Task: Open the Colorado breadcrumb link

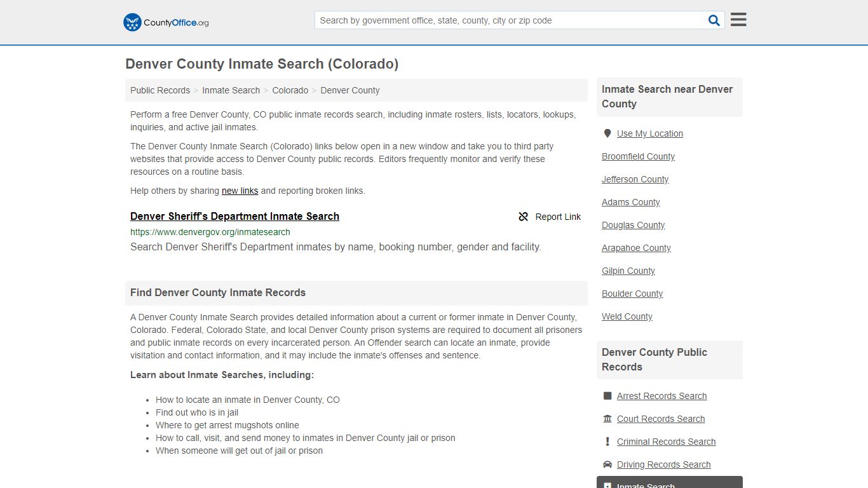Action: [x=290, y=90]
